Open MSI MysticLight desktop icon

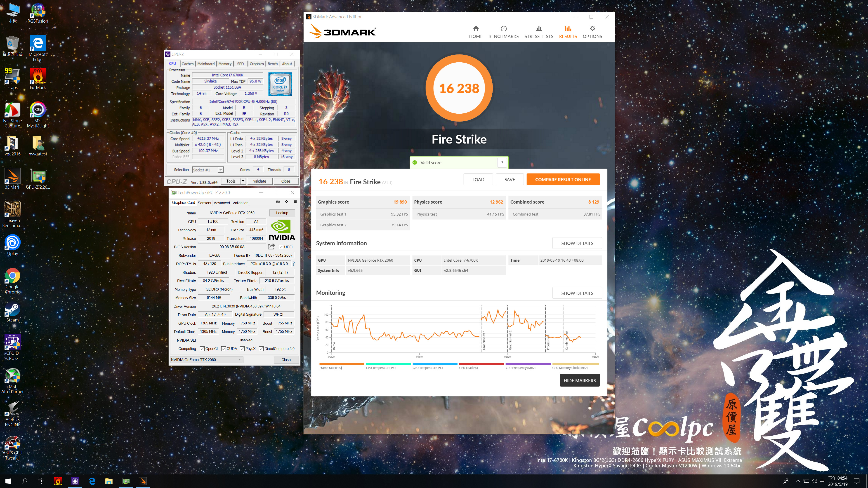(38, 115)
